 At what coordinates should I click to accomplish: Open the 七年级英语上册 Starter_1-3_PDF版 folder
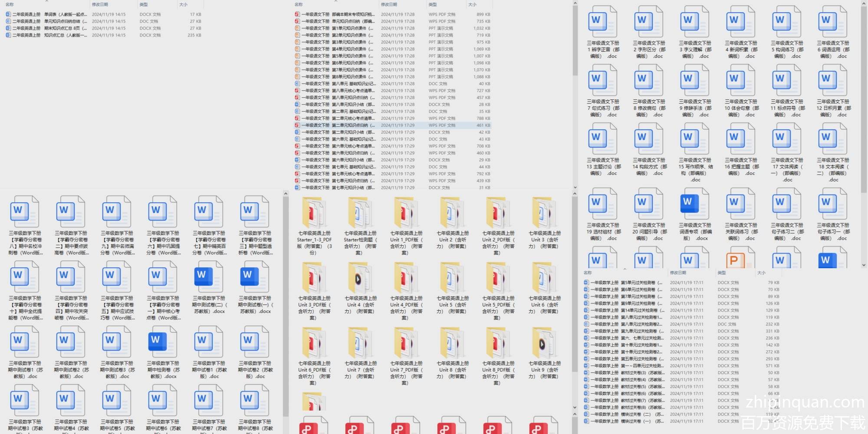(x=314, y=213)
